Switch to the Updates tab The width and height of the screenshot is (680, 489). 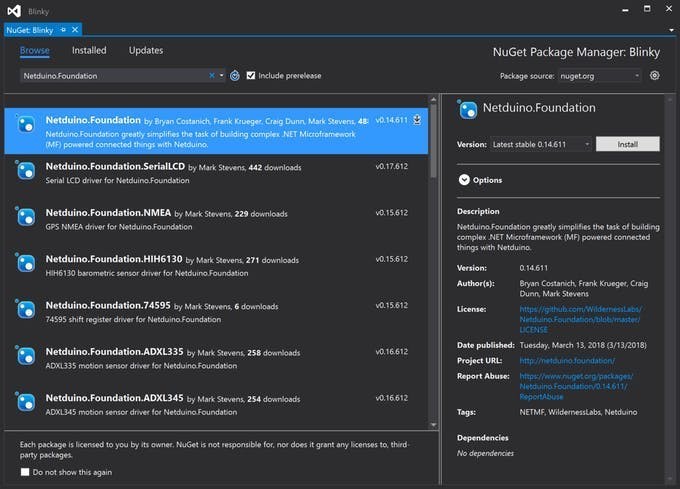pyautogui.click(x=146, y=50)
